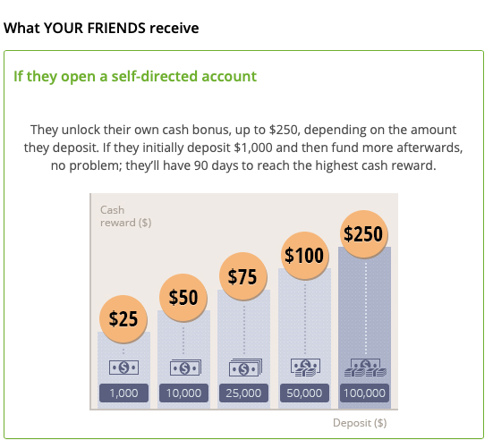
Task: Click the $100 orange reward circle
Action: point(305,256)
